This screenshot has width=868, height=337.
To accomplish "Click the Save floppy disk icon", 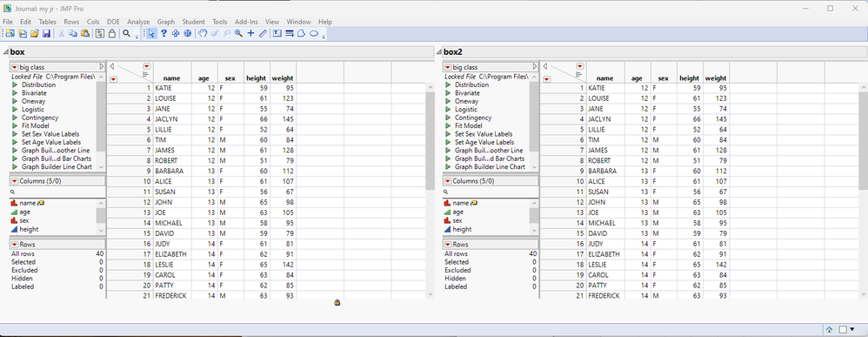I will pyautogui.click(x=46, y=34).
